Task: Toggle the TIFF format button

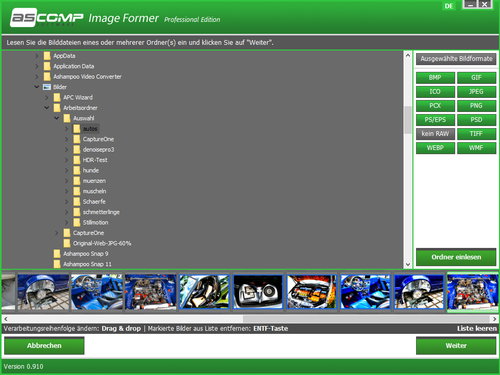Action: 476,134
